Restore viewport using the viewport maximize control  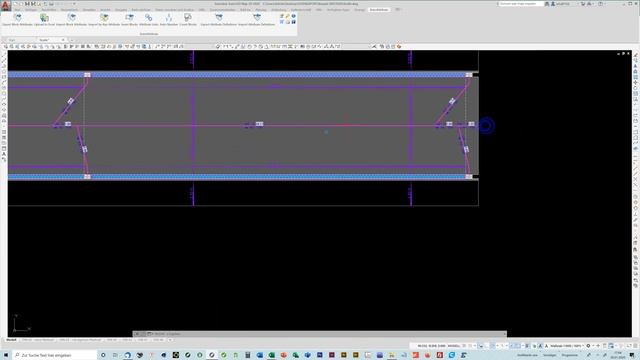coord(623,53)
